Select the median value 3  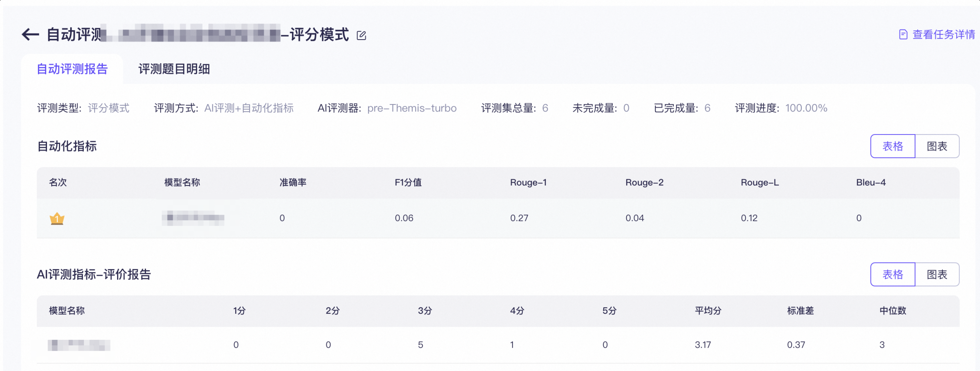[x=882, y=345]
